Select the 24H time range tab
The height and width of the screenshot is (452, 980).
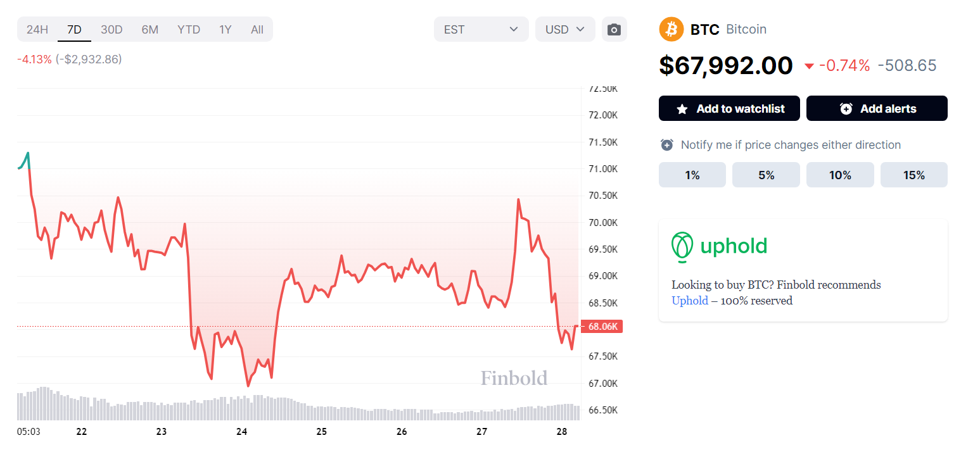[37, 30]
